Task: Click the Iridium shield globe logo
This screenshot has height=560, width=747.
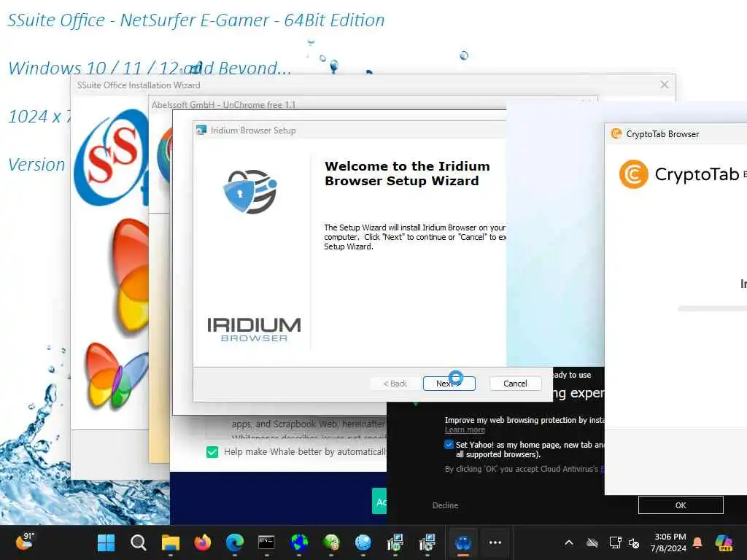Action: point(250,191)
